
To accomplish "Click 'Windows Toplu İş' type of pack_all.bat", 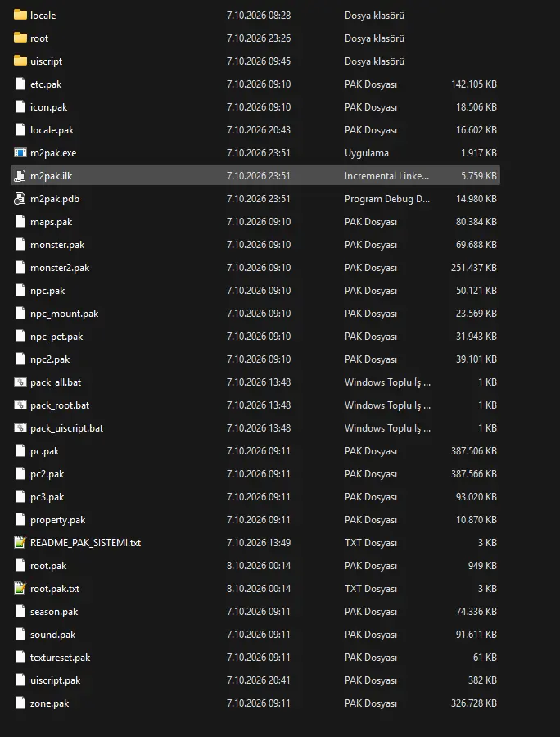I will tap(387, 382).
